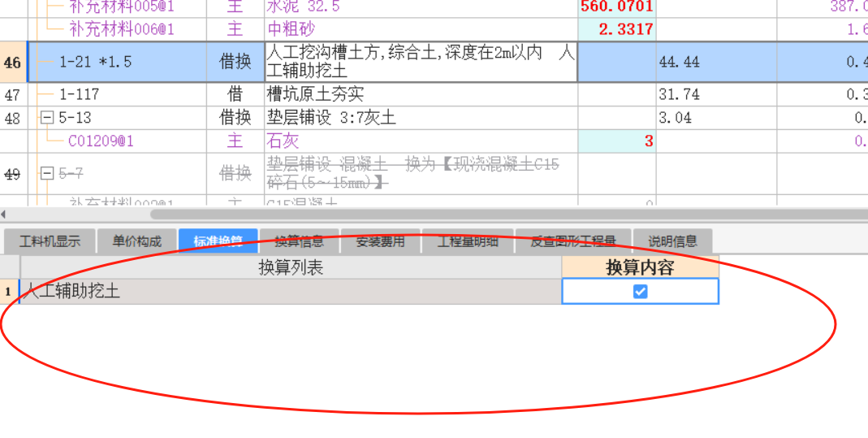This screenshot has height=438, width=868.
Task: Click the 主 type cell for 石灰
Action: tap(235, 141)
